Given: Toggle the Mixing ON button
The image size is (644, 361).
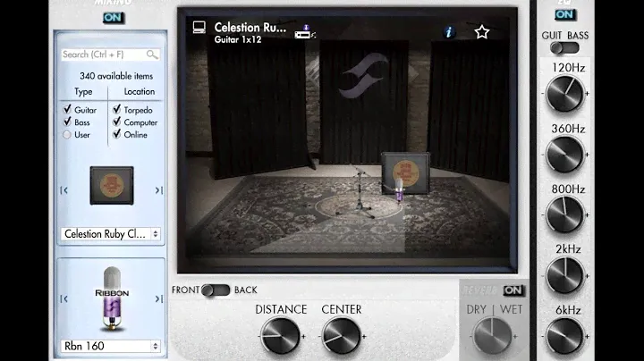Looking at the screenshot, I should (x=114, y=17).
